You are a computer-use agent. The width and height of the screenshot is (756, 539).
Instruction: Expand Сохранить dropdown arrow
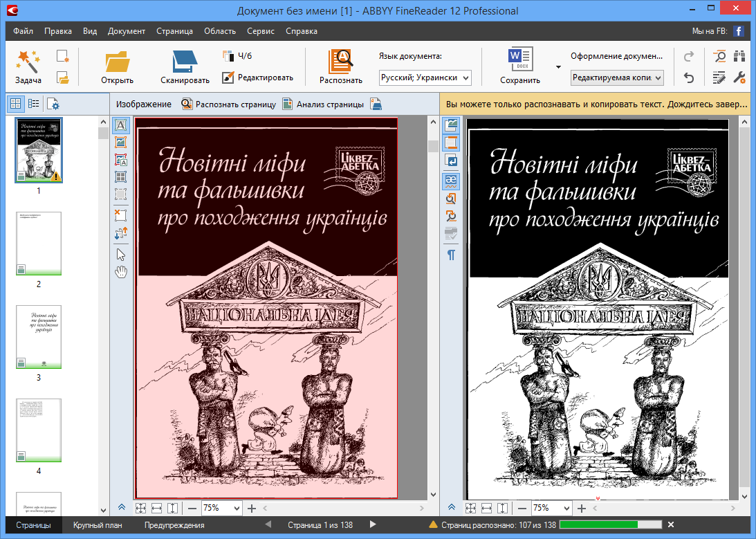(558, 67)
